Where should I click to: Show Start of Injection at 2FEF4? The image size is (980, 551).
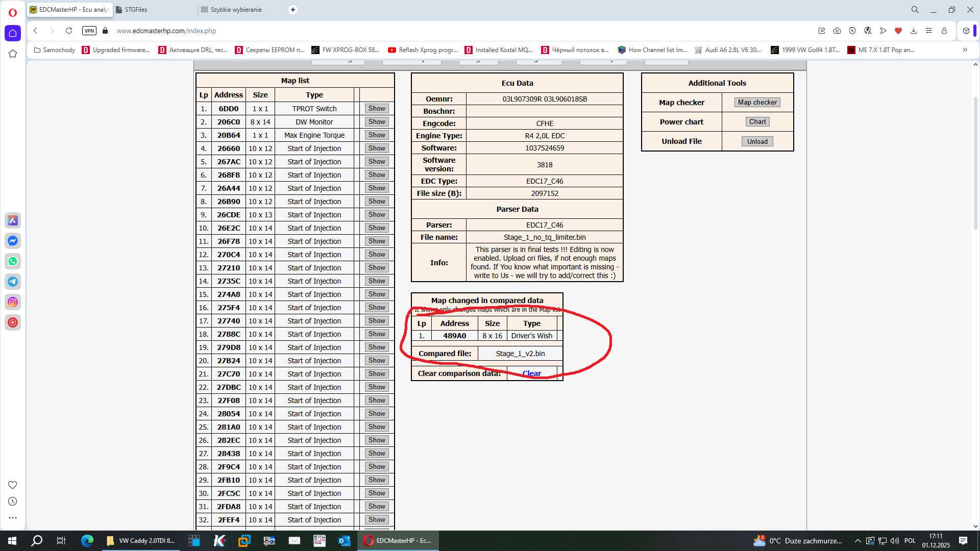click(x=377, y=520)
